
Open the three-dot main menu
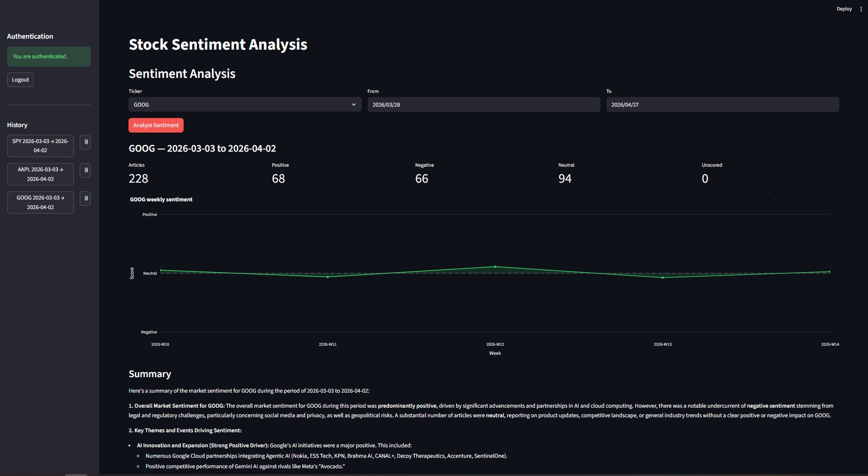(x=861, y=9)
